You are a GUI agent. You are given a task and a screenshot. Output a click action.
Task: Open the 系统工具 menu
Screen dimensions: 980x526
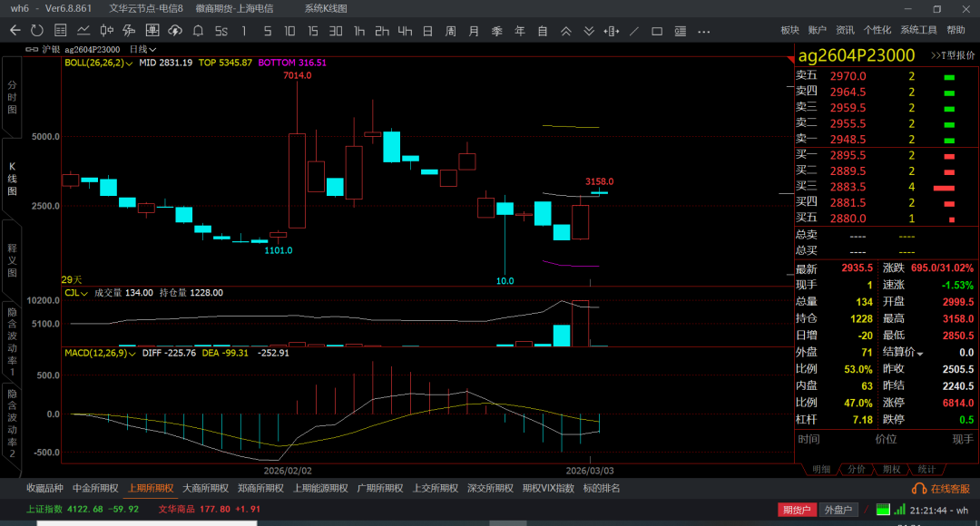click(x=918, y=30)
